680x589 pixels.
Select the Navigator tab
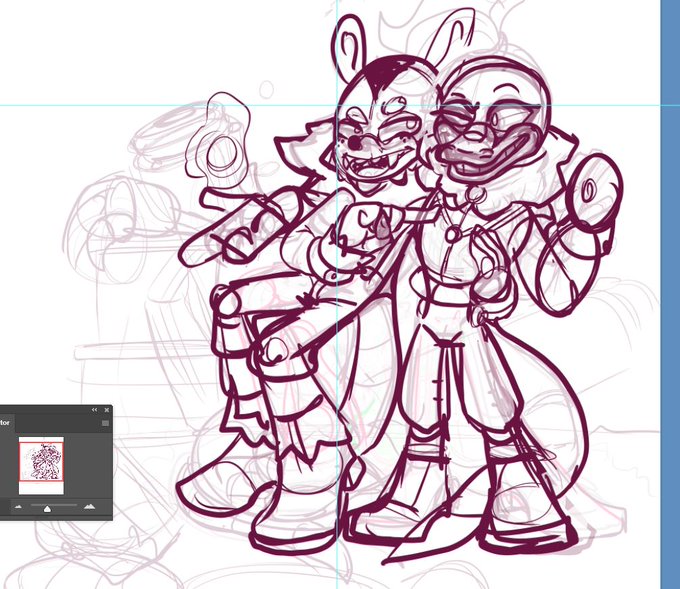click(5, 422)
